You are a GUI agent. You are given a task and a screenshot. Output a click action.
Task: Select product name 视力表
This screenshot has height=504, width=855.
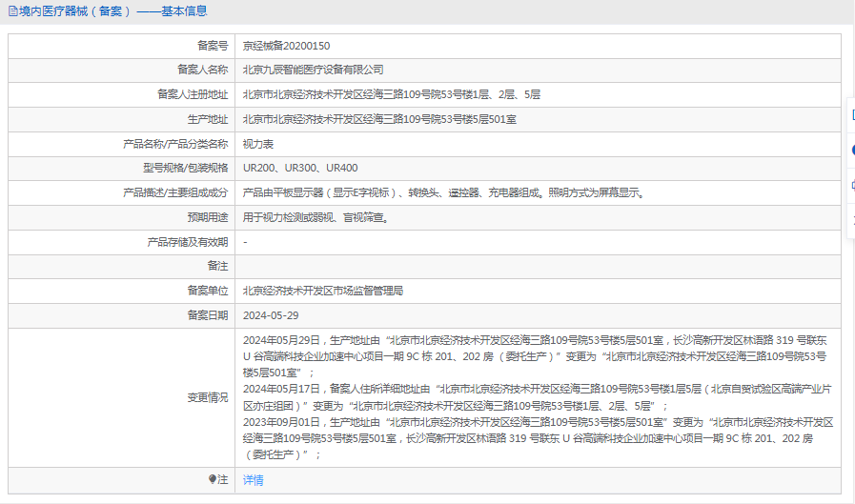click(x=258, y=144)
